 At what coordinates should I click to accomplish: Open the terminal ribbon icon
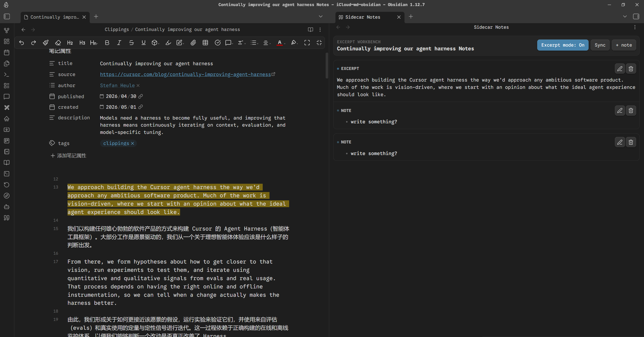(7, 174)
